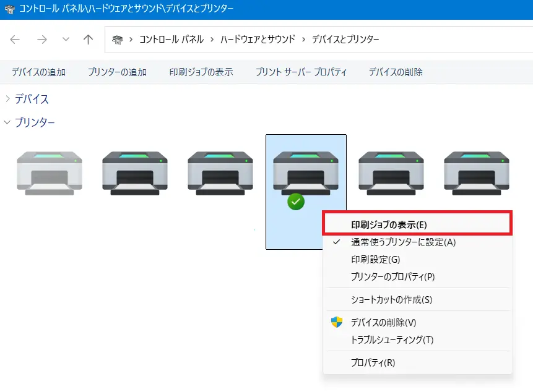The image size is (533, 392).
Task: Click プリンターの追加 in the toolbar
Action: [117, 72]
